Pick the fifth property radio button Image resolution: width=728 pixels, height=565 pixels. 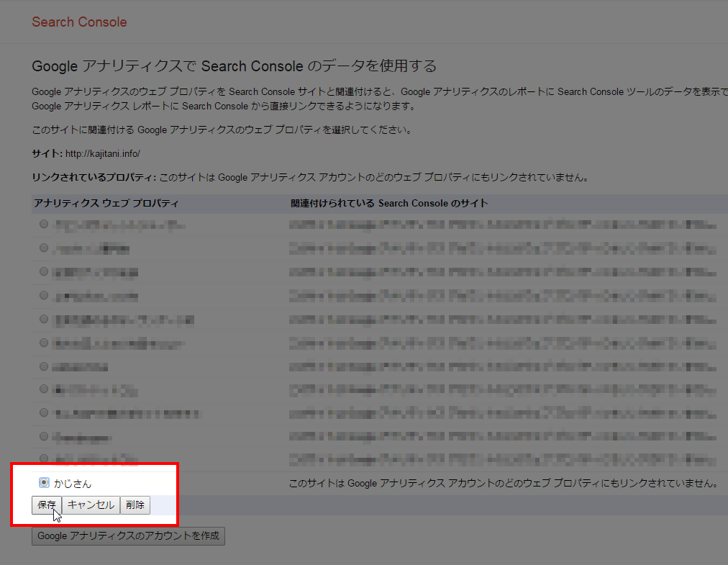44,319
